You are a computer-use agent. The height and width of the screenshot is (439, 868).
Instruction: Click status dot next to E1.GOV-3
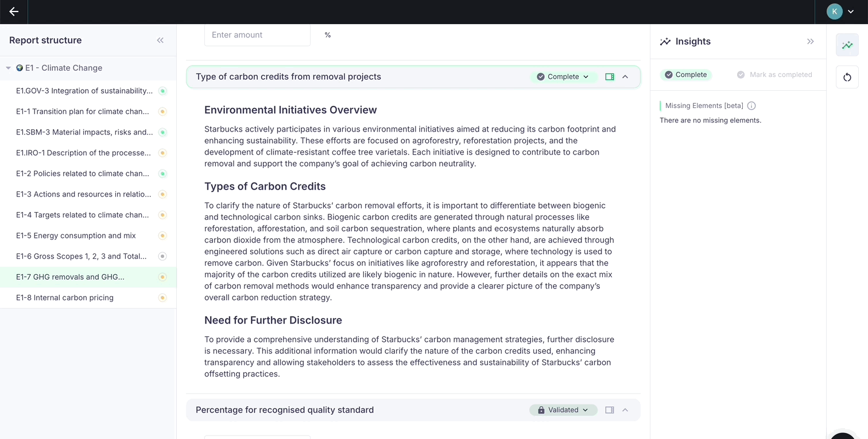click(162, 91)
